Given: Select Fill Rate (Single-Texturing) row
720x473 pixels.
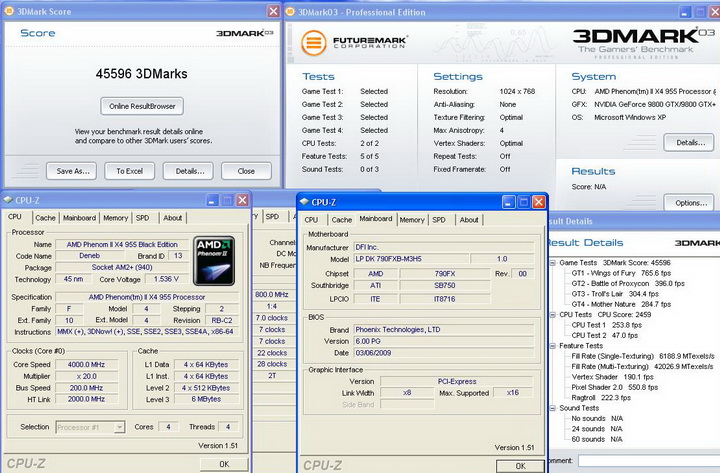Looking at the screenshot, I should pyautogui.click(x=643, y=356).
